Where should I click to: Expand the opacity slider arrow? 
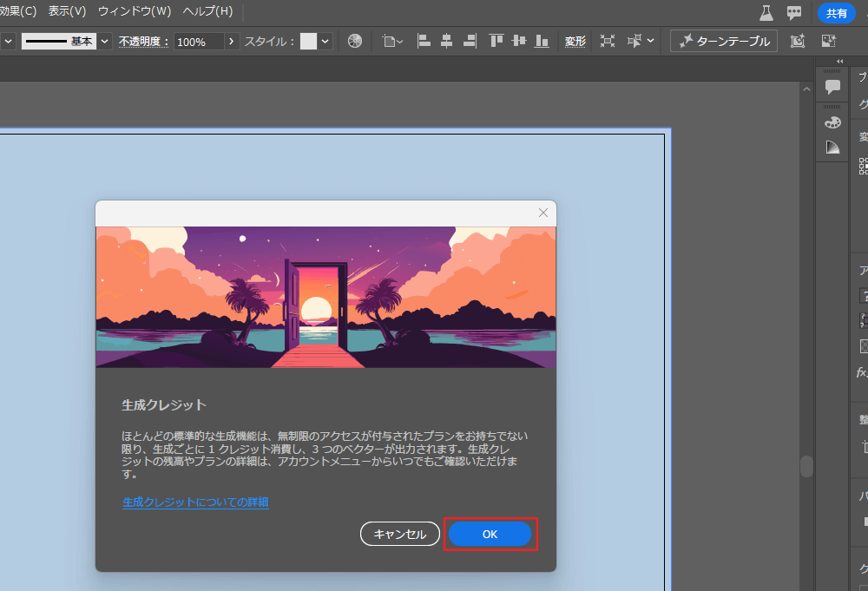(232, 41)
